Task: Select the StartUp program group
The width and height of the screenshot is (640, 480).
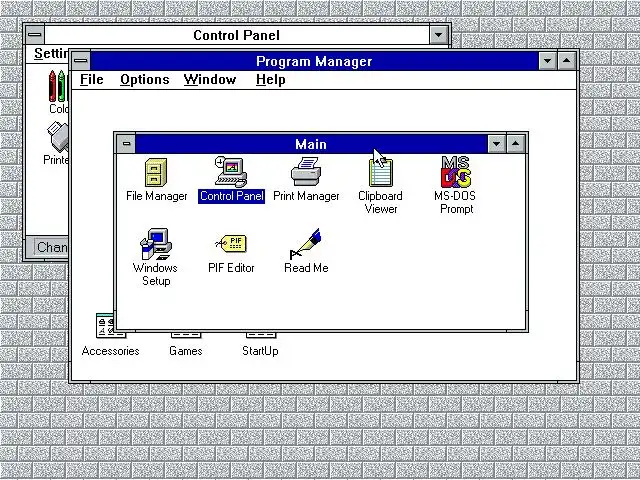Action: (260, 344)
